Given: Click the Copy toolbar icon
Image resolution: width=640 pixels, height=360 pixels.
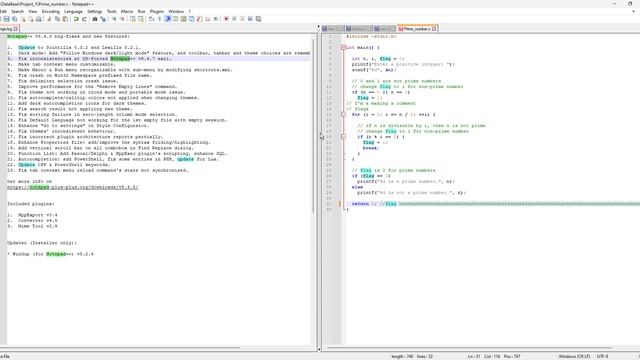Looking at the screenshot, I should click(57, 19).
